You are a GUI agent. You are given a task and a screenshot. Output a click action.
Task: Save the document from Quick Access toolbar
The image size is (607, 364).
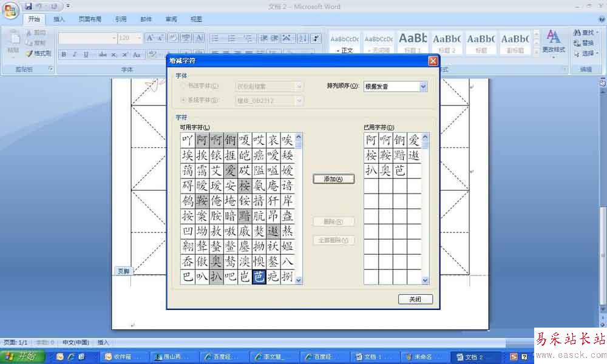pyautogui.click(x=29, y=6)
